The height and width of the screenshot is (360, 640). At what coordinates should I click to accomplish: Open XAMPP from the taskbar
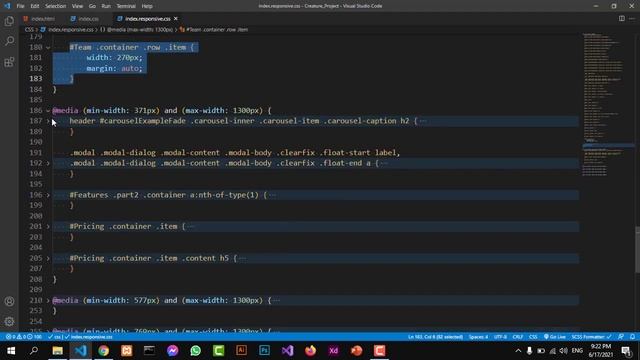[127, 351]
